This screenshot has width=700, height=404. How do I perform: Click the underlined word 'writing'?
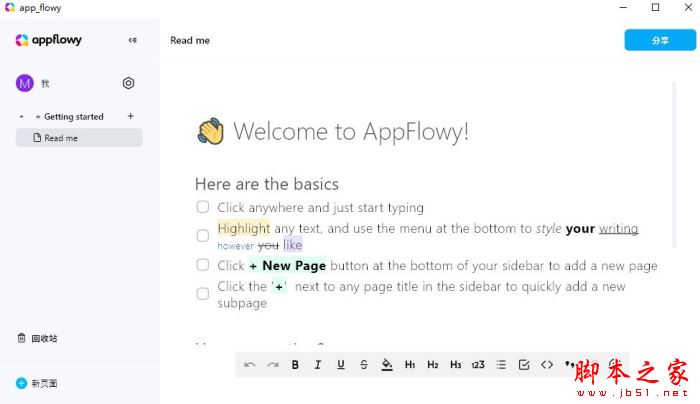tap(618, 229)
